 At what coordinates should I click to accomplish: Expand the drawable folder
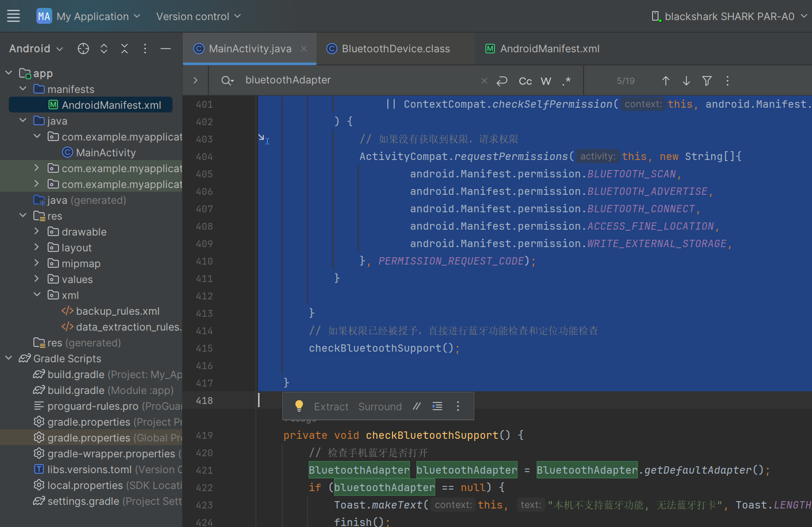tap(36, 231)
